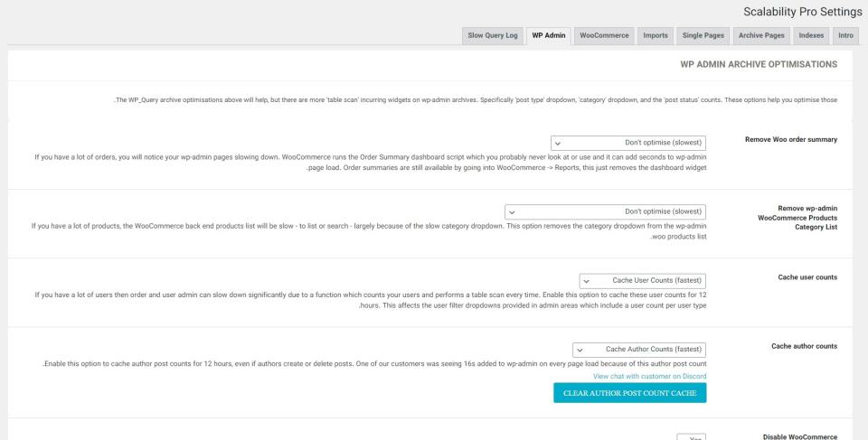Open the Single Pages tab
Screen dimensions: 868x440
703,35
